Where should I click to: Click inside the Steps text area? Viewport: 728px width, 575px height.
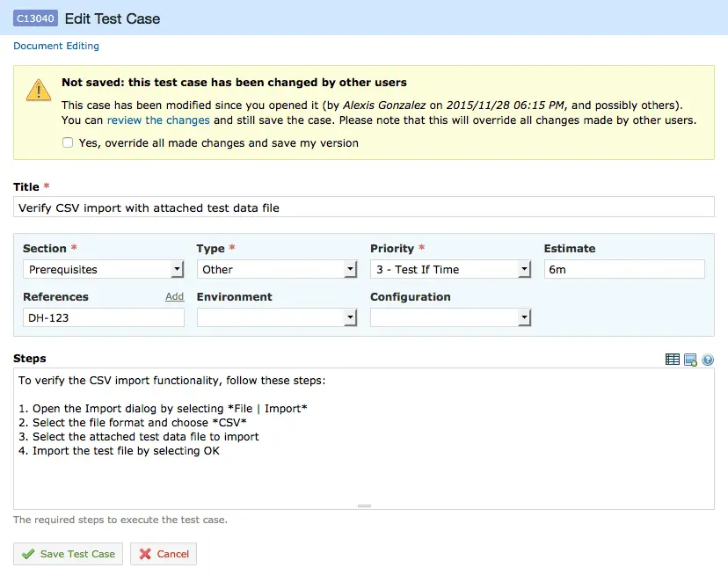364,439
